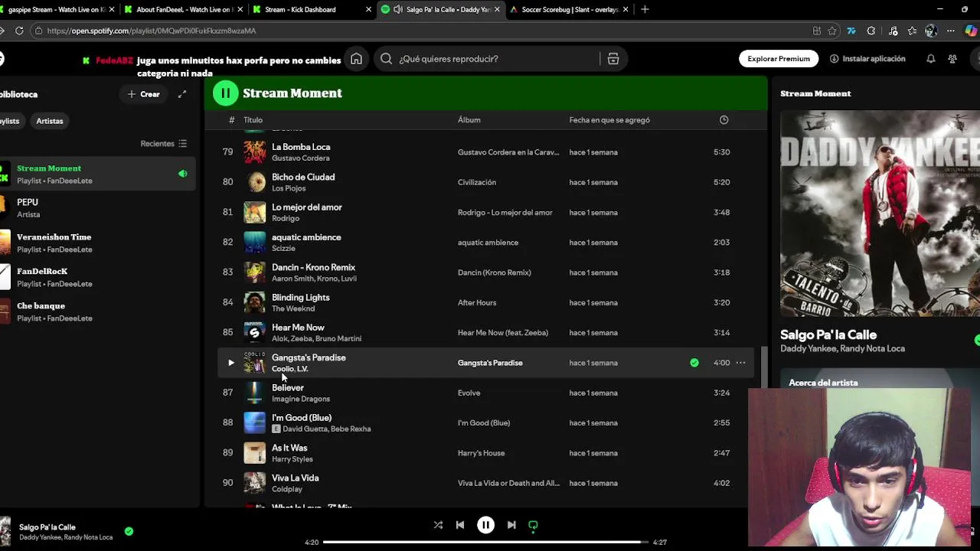This screenshot has width=980, height=551.
Task: Toggle repeat mode in the player bar
Action: tap(533, 525)
